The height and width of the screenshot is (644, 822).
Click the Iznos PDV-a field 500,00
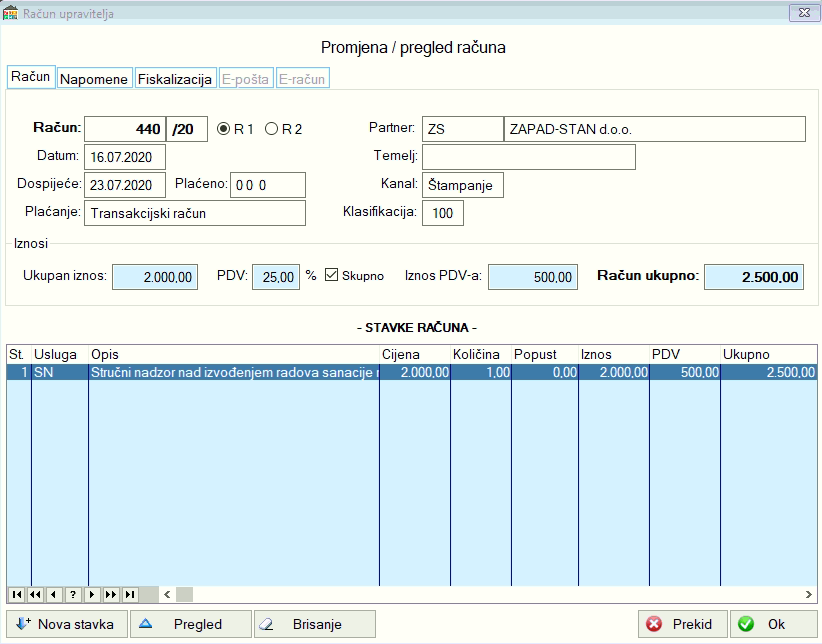coord(533,277)
